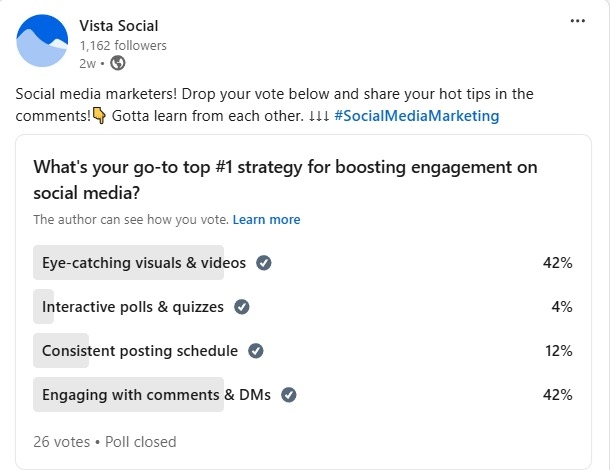The image size is (610, 470).
Task: Click the 26 votes count
Action: pos(62,441)
